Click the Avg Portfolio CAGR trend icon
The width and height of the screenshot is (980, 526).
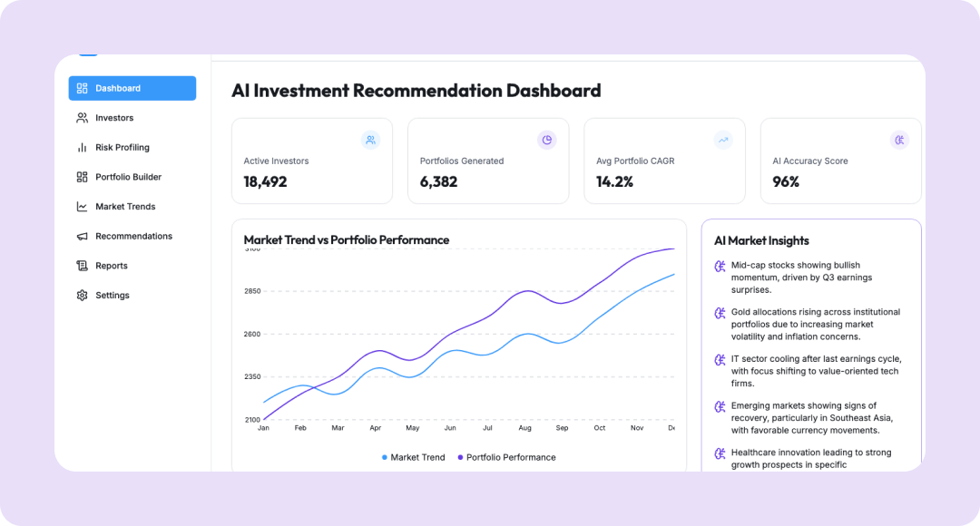point(723,140)
